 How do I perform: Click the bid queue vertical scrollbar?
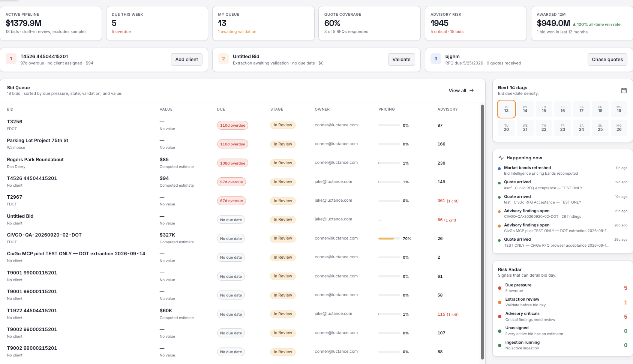pyautogui.click(x=483, y=232)
